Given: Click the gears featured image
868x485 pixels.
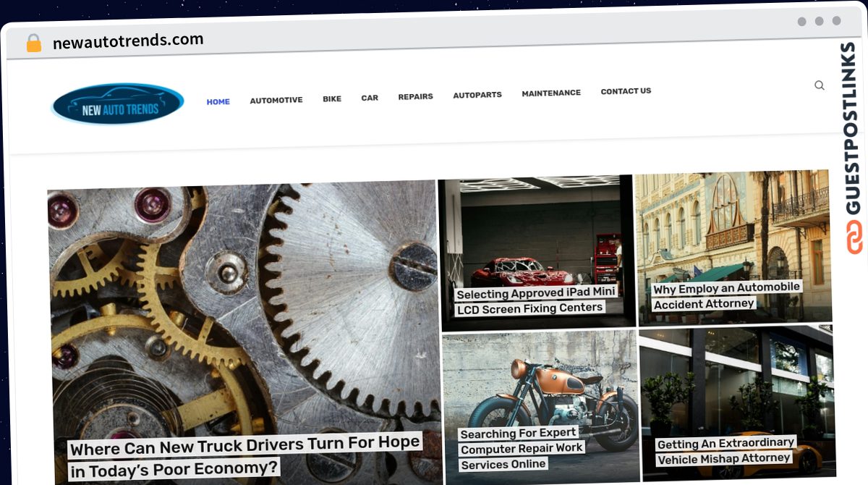Looking at the screenshot, I should [244, 333].
